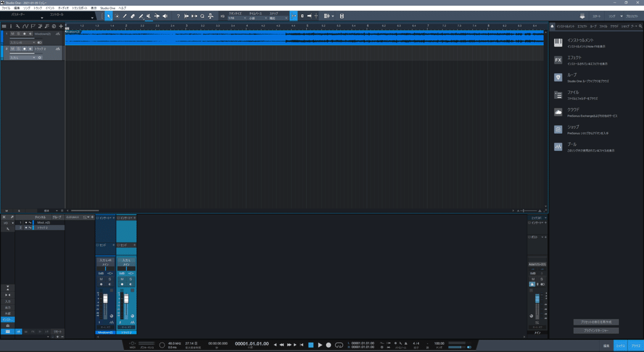This screenshot has height=352, width=644.
Task: Open track list hamburger icon
Action: 4,26
